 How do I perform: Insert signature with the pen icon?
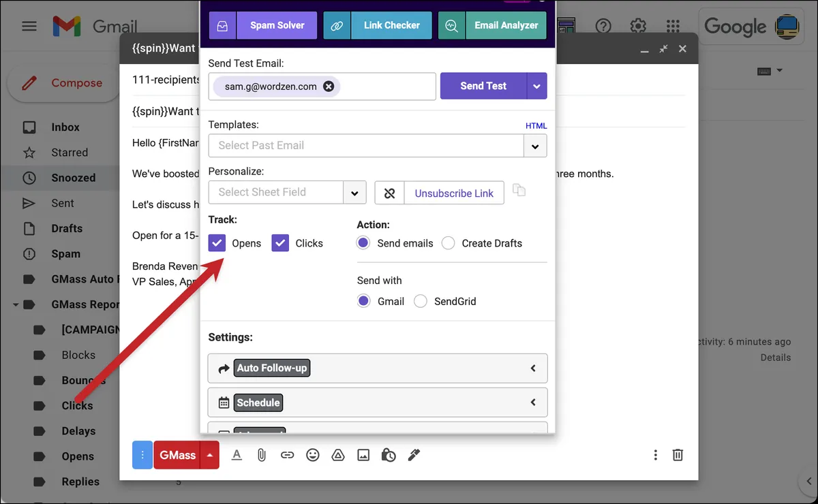[x=414, y=455]
